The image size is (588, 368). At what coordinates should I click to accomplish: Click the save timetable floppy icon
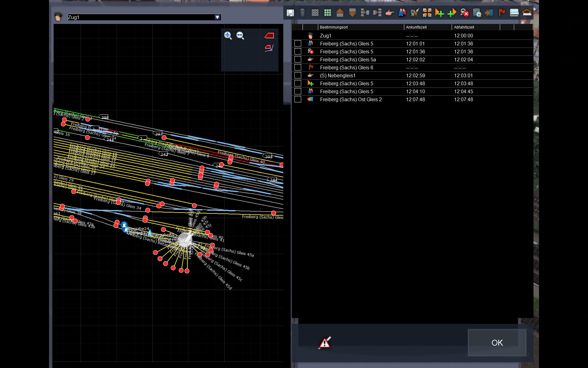pyautogui.click(x=290, y=13)
